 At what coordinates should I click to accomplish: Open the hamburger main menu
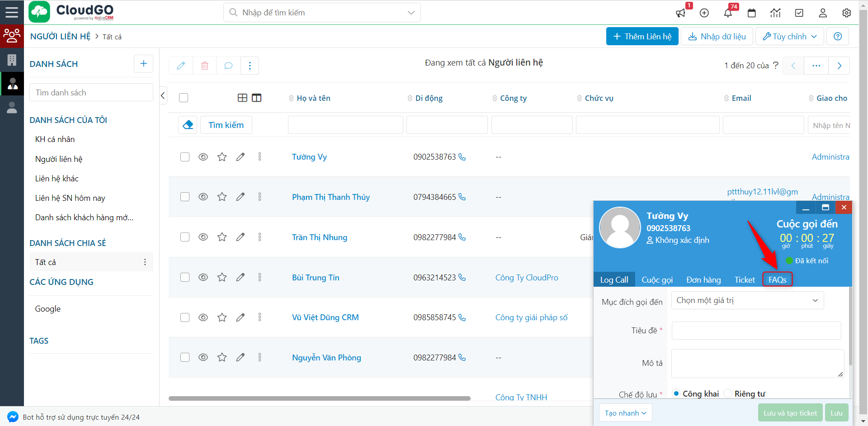pos(12,12)
